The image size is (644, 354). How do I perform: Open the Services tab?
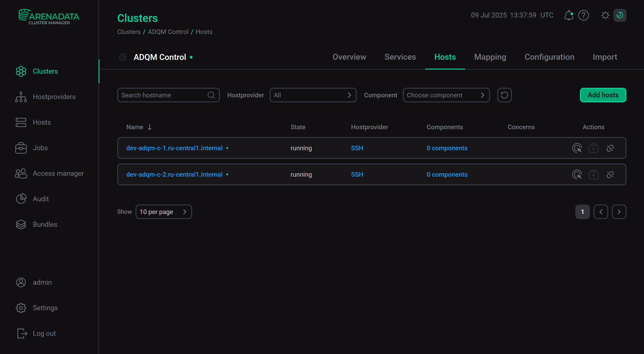tap(400, 57)
